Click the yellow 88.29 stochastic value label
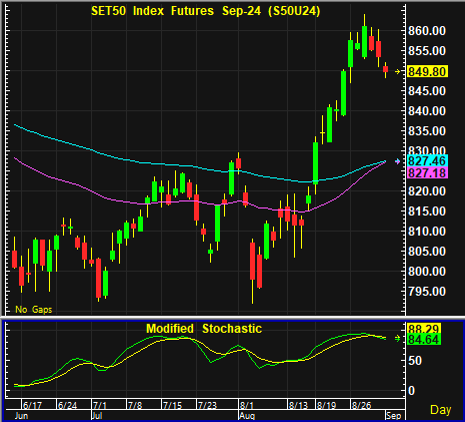 pos(424,328)
